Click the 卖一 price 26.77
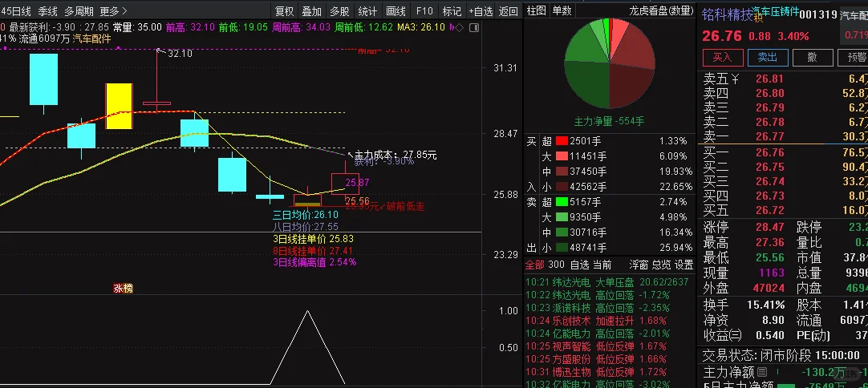868x388 pixels. click(x=769, y=137)
